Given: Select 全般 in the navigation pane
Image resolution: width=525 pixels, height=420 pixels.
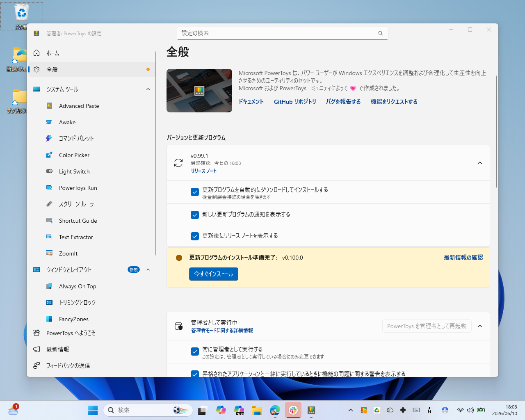Looking at the screenshot, I should click(92, 69).
